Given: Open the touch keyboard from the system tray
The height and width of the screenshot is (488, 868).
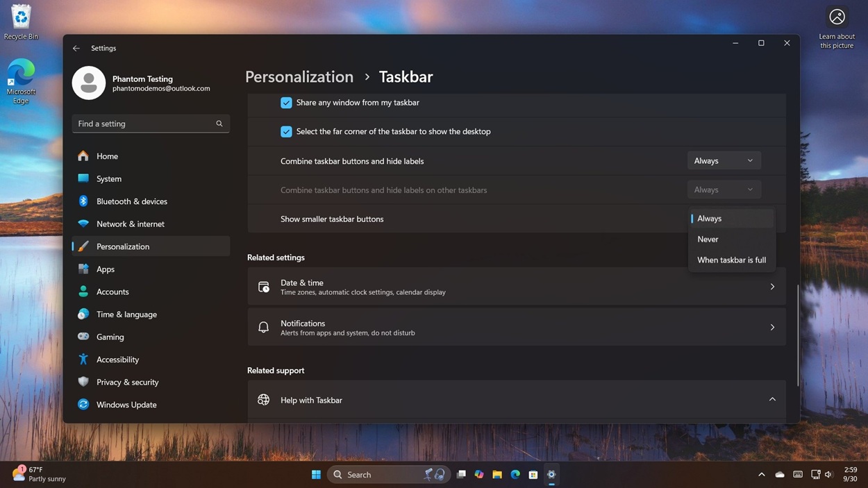Looking at the screenshot, I should tap(797, 474).
